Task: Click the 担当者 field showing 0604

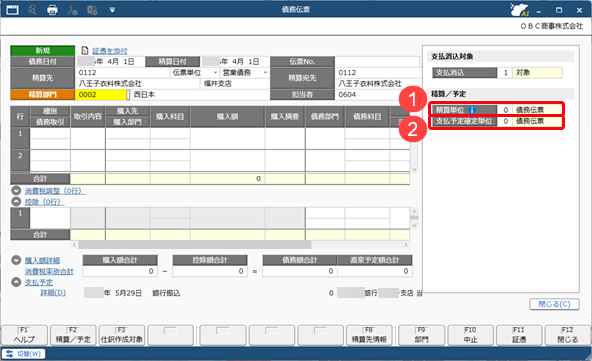Action: coord(378,94)
